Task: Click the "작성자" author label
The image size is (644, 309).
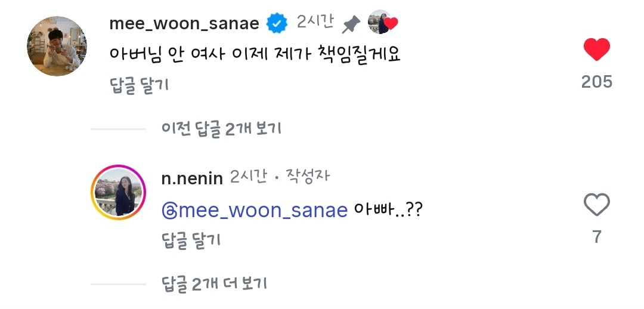Action: pyautogui.click(x=308, y=177)
